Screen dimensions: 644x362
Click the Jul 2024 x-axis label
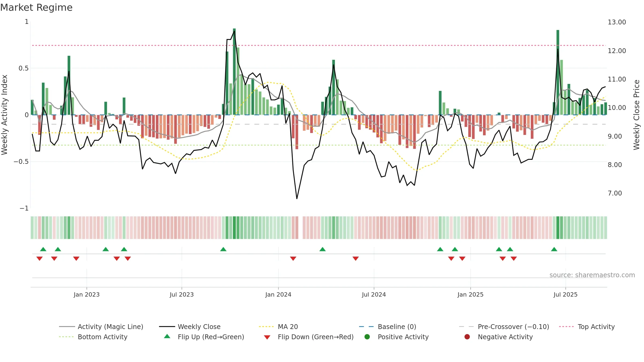coord(374,295)
